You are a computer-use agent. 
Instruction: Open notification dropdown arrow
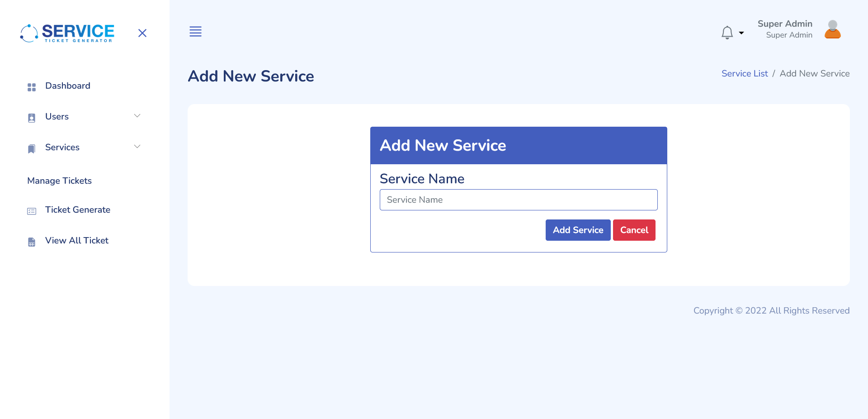(x=741, y=33)
